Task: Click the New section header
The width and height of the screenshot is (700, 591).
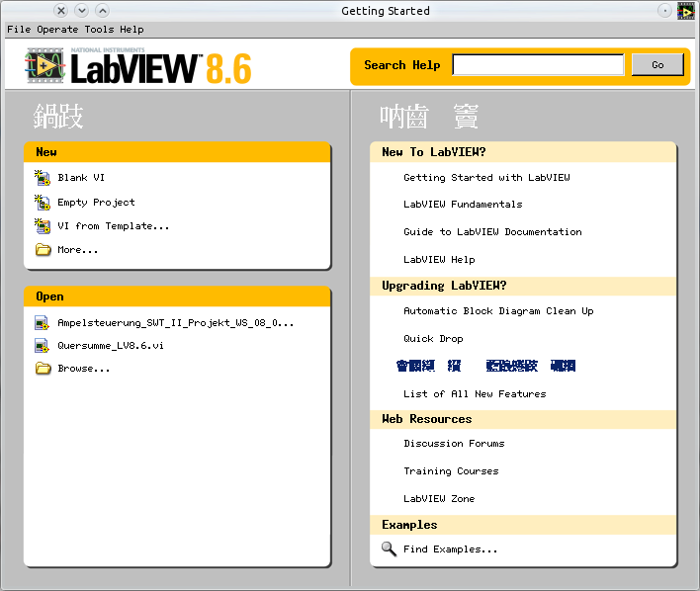Action: [x=177, y=152]
